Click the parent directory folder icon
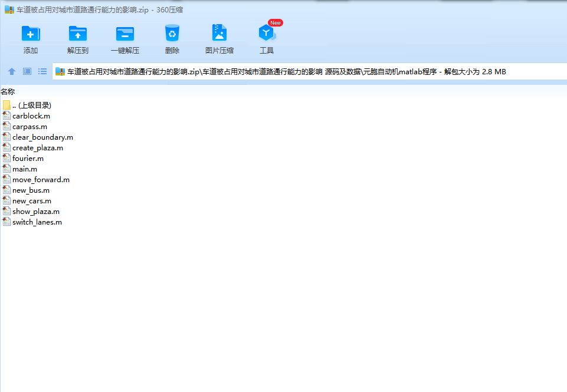The height and width of the screenshot is (392, 567). [6, 105]
